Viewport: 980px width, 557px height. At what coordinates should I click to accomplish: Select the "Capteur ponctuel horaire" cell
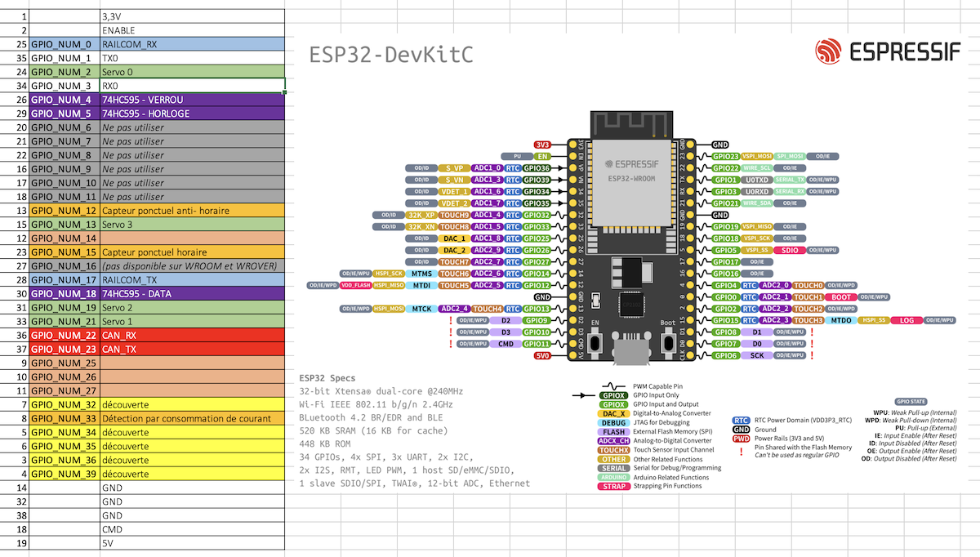pyautogui.click(x=193, y=252)
